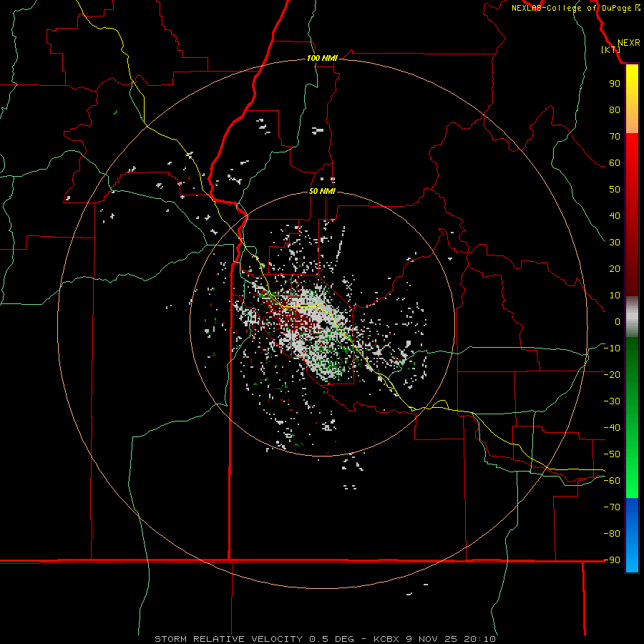Viewport: 644px width, 644px height.
Task: Select the -50 value on velocity scale
Action: 612,454
